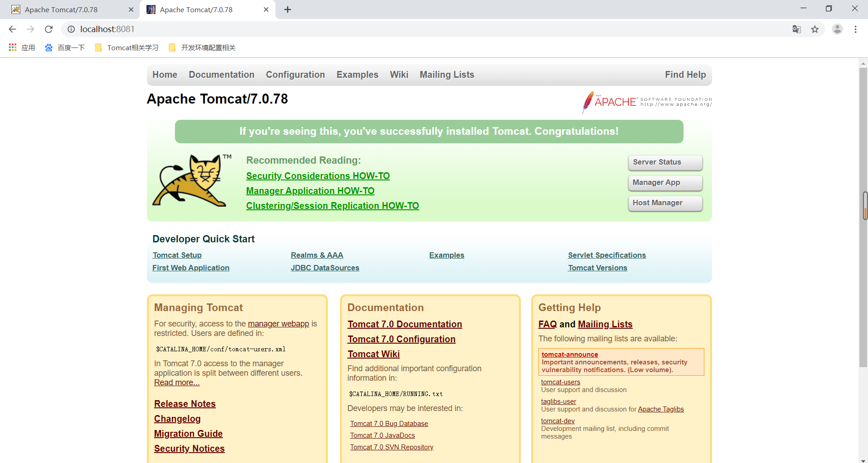This screenshot has width=868, height=463.
Task: Click Find Help in the navigation bar
Action: [x=685, y=75]
